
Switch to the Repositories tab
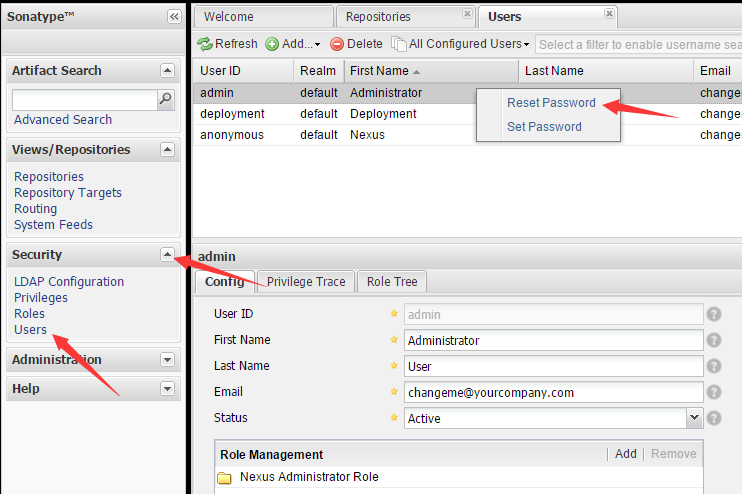click(405, 17)
